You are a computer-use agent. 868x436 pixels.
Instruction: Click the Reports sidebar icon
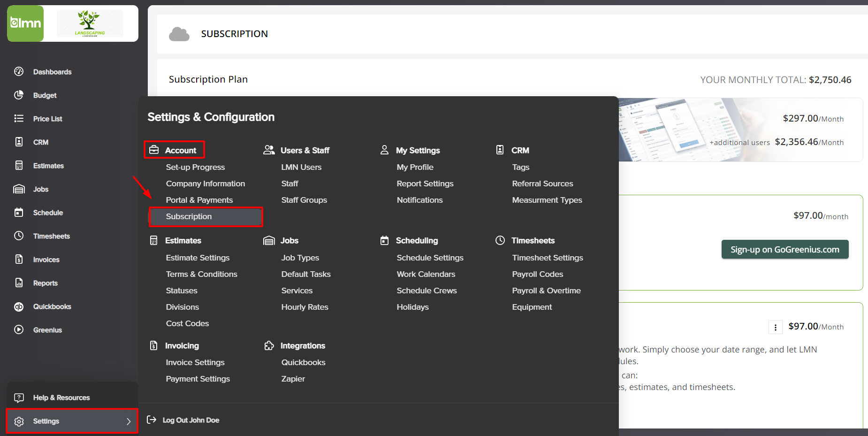(19, 283)
